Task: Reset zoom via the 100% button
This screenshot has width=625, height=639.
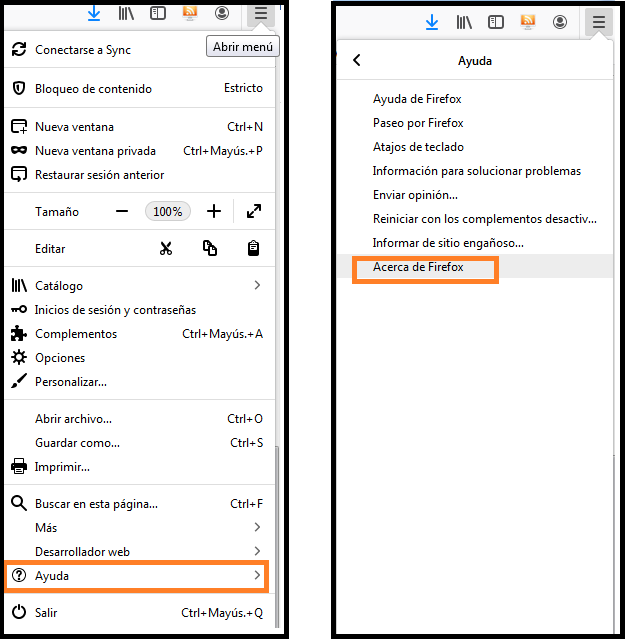Action: pos(167,212)
